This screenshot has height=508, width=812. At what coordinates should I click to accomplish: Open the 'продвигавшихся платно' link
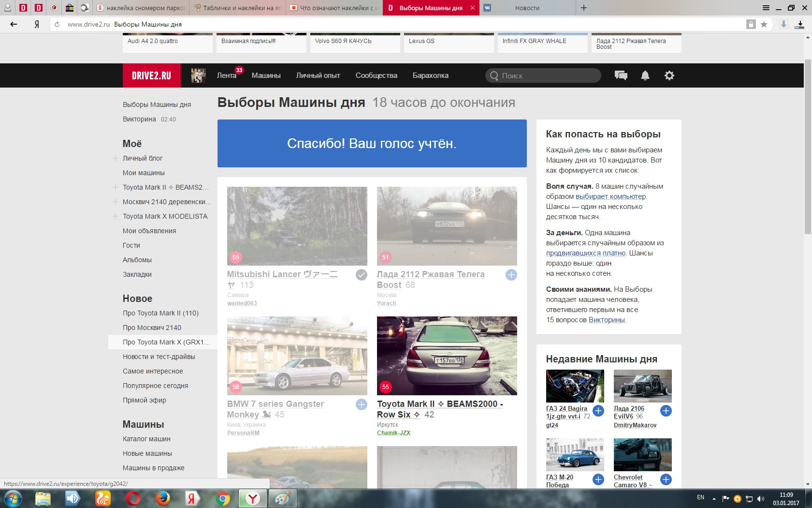[x=586, y=253]
